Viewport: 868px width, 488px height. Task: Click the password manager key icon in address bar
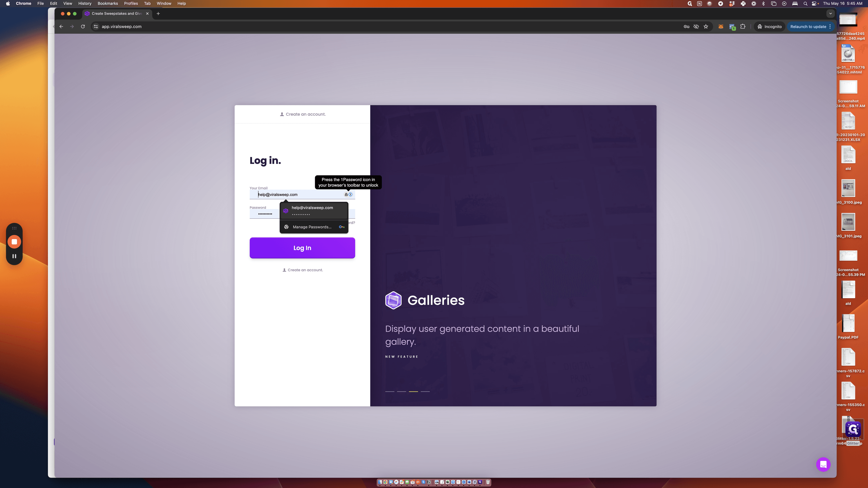[686, 27]
